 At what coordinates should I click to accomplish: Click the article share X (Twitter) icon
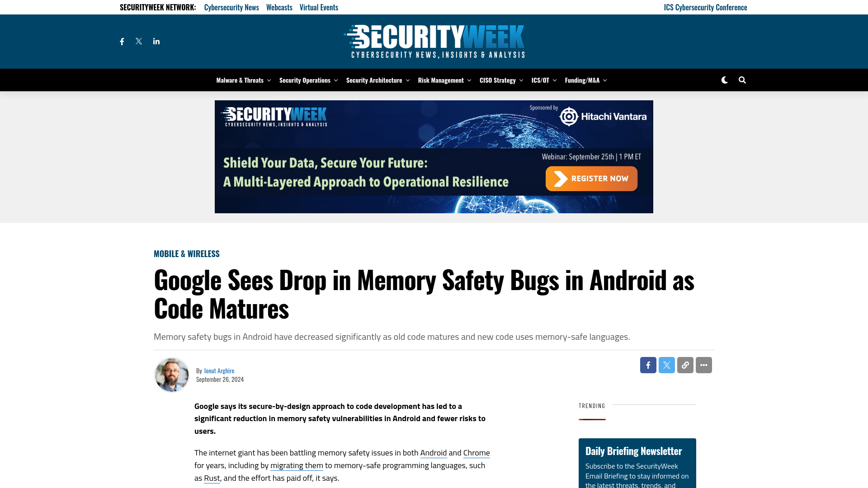pyautogui.click(x=666, y=365)
